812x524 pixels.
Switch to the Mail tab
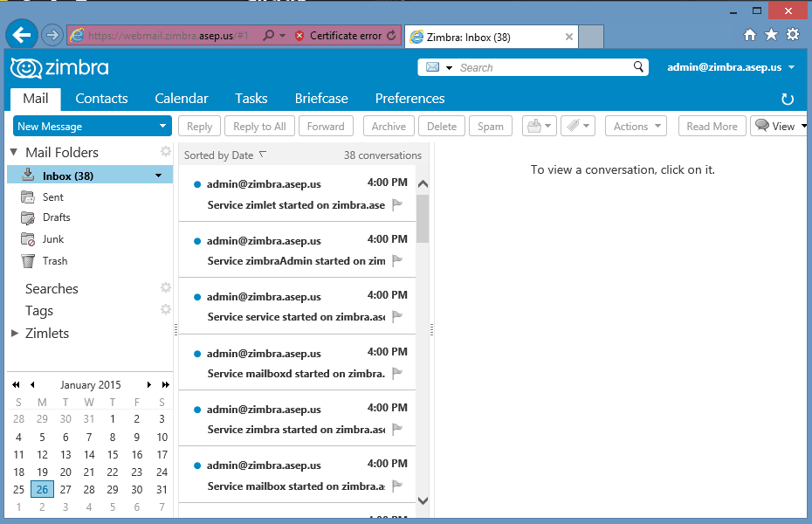point(35,99)
